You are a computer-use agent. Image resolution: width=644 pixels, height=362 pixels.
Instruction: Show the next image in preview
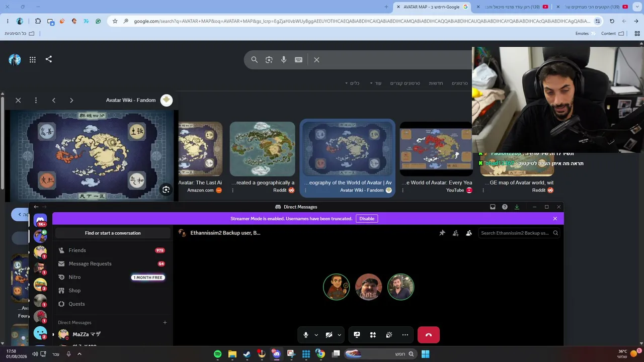tap(71, 101)
